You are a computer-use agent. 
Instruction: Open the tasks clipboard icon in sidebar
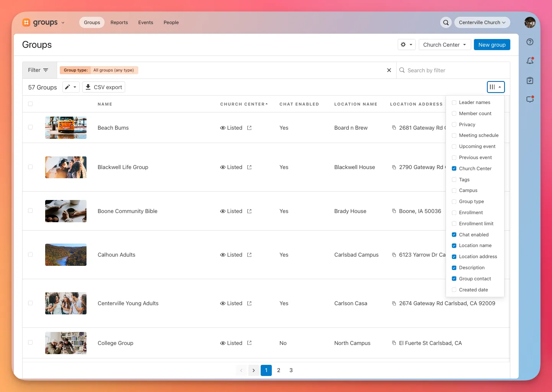coord(530,80)
